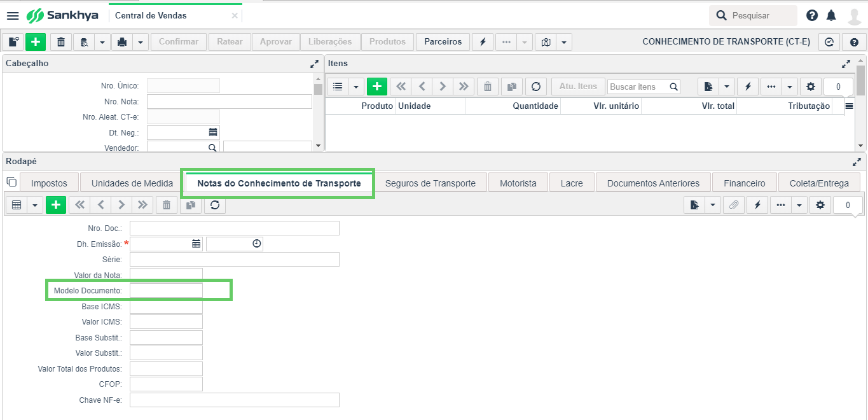
Task: Add a new record with main green plus
Action: [x=36, y=42]
